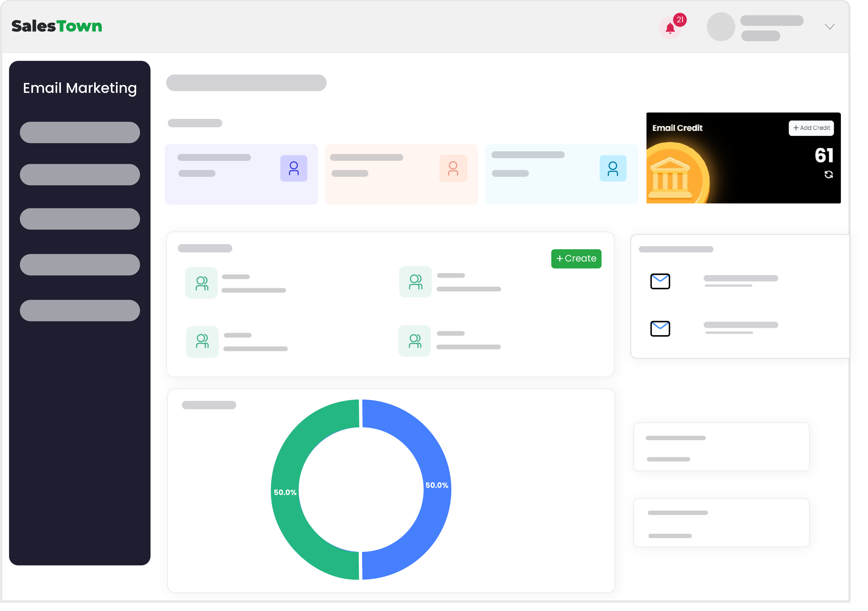Select the third sidebar menu item

tap(80, 219)
